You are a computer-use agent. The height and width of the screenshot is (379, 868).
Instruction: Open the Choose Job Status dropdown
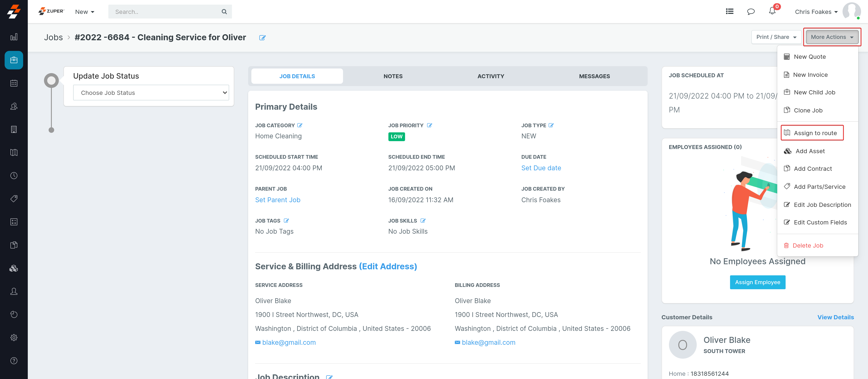pos(151,93)
